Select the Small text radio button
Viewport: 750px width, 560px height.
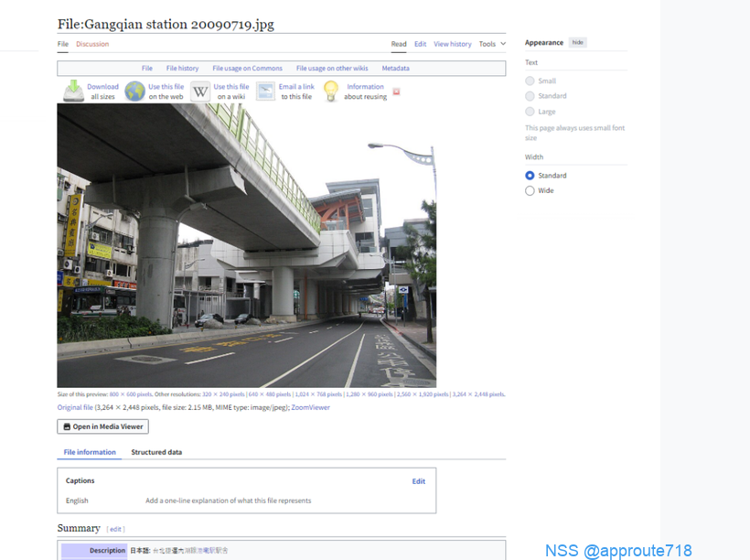530,81
